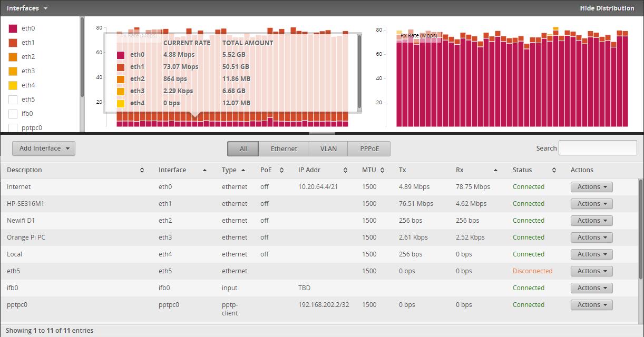Expand the Interfaces header menu

click(27, 8)
